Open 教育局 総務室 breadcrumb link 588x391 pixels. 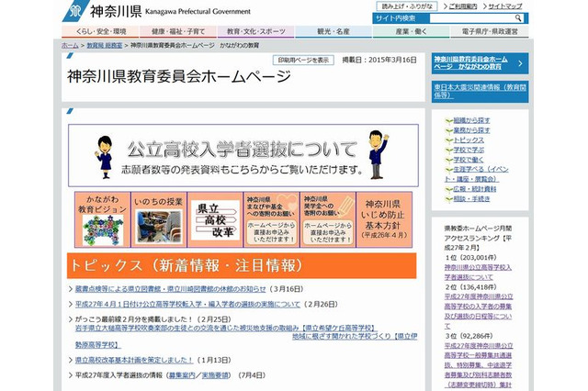coord(105,45)
